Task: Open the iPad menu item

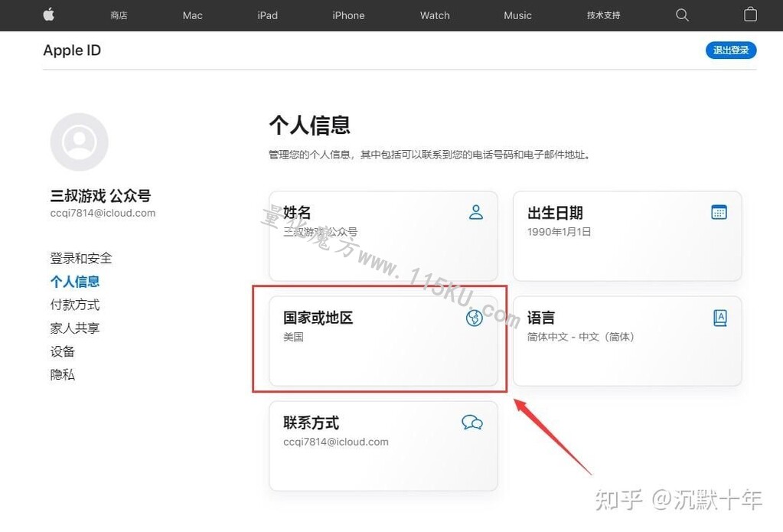Action: click(268, 15)
